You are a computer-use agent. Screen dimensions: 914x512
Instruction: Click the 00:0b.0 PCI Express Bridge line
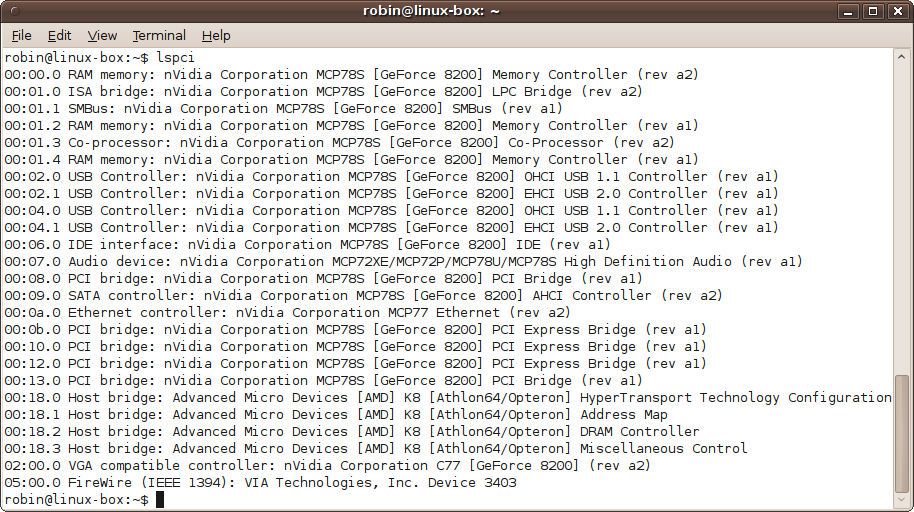click(x=355, y=329)
